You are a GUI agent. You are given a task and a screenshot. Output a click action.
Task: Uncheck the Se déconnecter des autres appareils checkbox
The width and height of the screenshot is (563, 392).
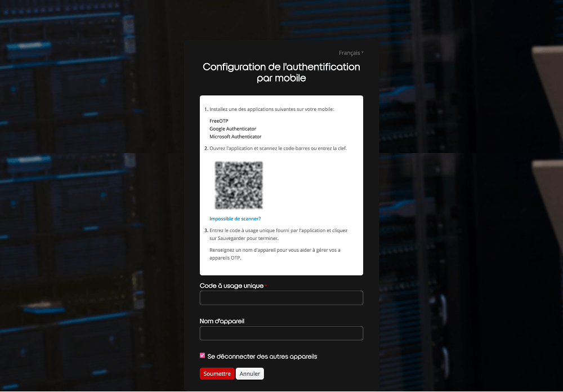203,356
